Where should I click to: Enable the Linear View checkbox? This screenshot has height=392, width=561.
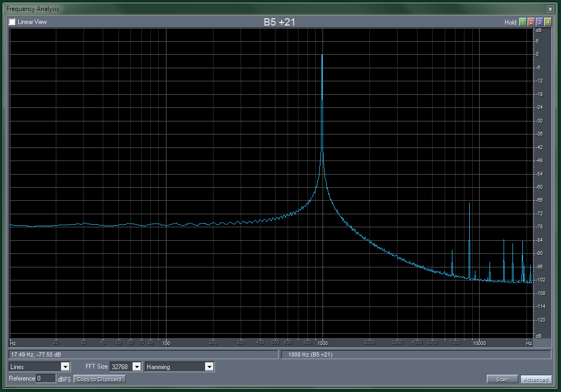pos(12,22)
